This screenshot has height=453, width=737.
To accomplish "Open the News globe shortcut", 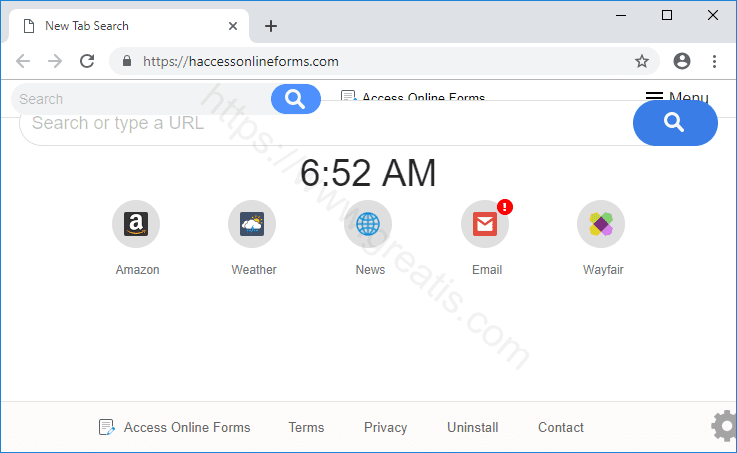I will tap(368, 224).
